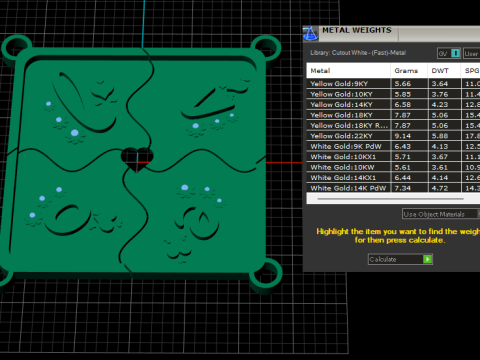Click the top-left corner loop of pendant

click(x=16, y=47)
